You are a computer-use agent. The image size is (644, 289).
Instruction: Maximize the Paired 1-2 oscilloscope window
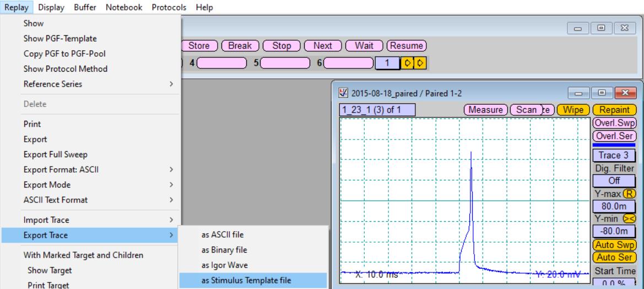click(602, 93)
